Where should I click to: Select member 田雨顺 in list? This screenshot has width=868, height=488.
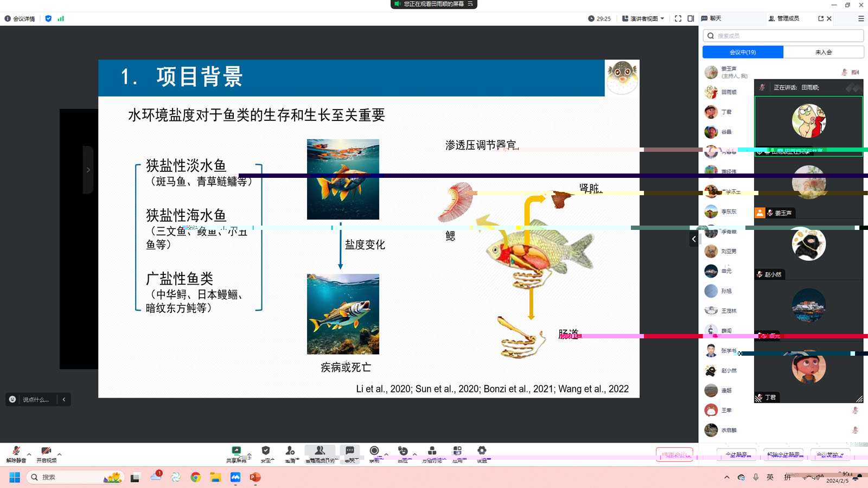click(x=728, y=92)
